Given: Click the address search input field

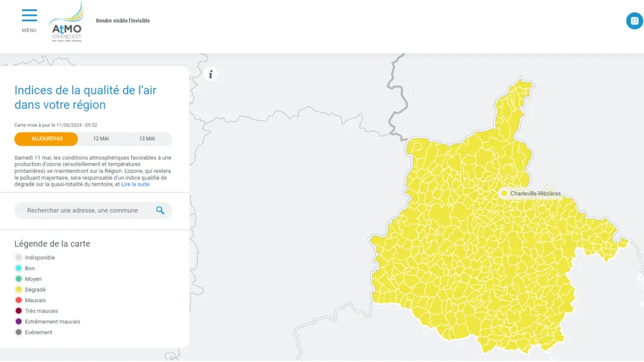Looking at the screenshot, I should click(82, 210).
